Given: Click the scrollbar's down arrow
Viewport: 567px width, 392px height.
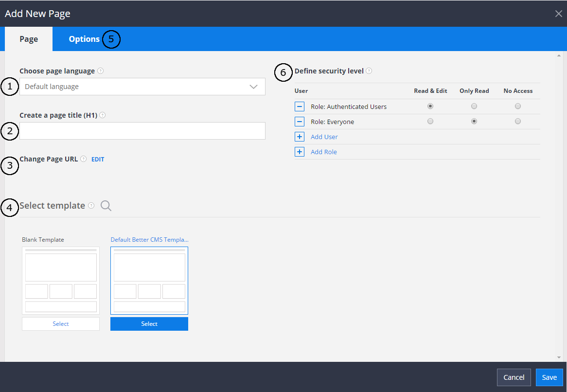Looking at the screenshot, I should [559, 356].
